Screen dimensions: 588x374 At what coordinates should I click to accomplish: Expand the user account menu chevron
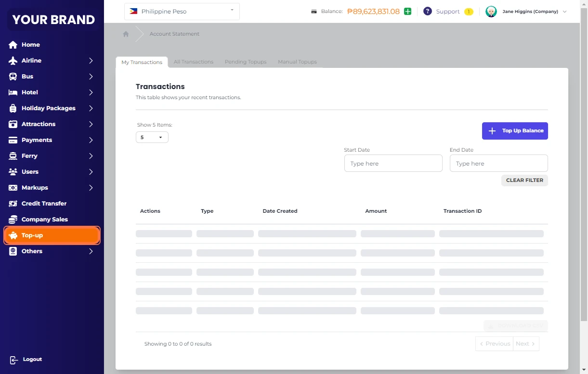click(x=565, y=12)
